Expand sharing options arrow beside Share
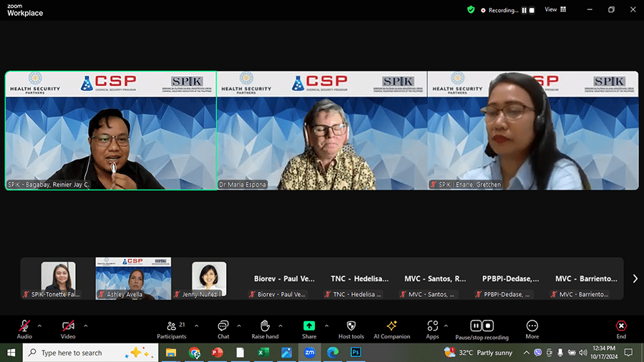644x362 pixels. click(326, 326)
